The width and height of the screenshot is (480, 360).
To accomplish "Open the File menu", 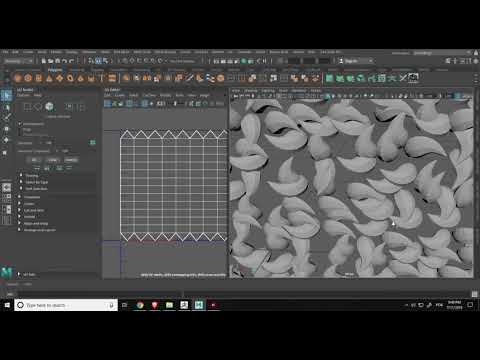I will 5,52.
